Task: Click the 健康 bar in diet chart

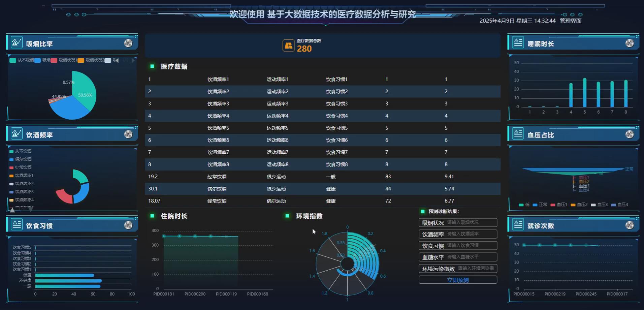Action: [65, 275]
